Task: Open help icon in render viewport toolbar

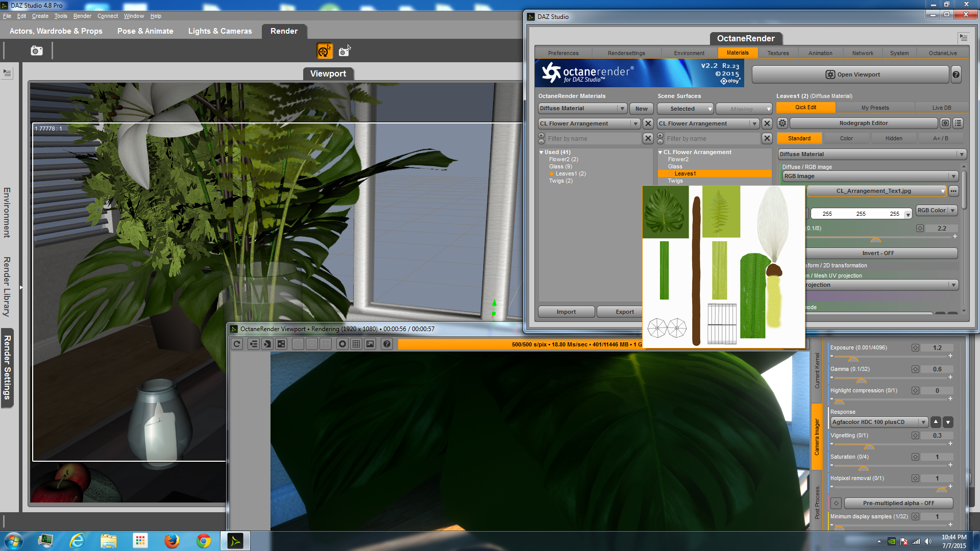Action: click(387, 344)
